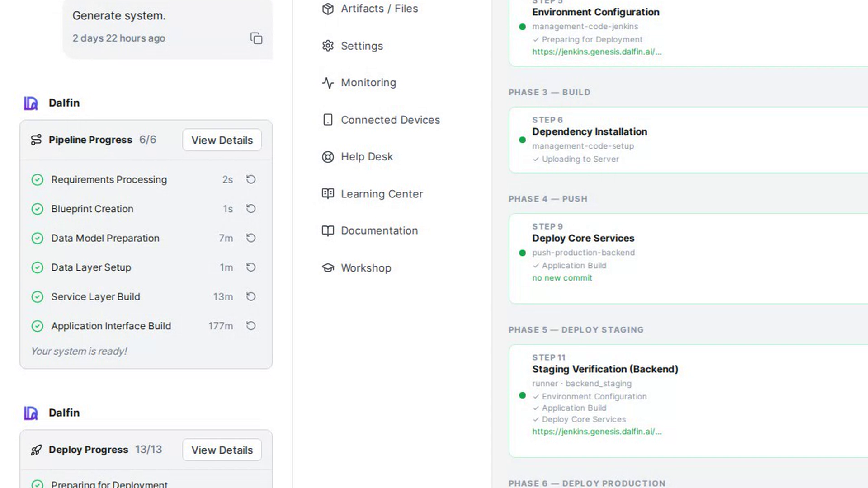Retry the Blueprint Creation step

click(x=251, y=209)
